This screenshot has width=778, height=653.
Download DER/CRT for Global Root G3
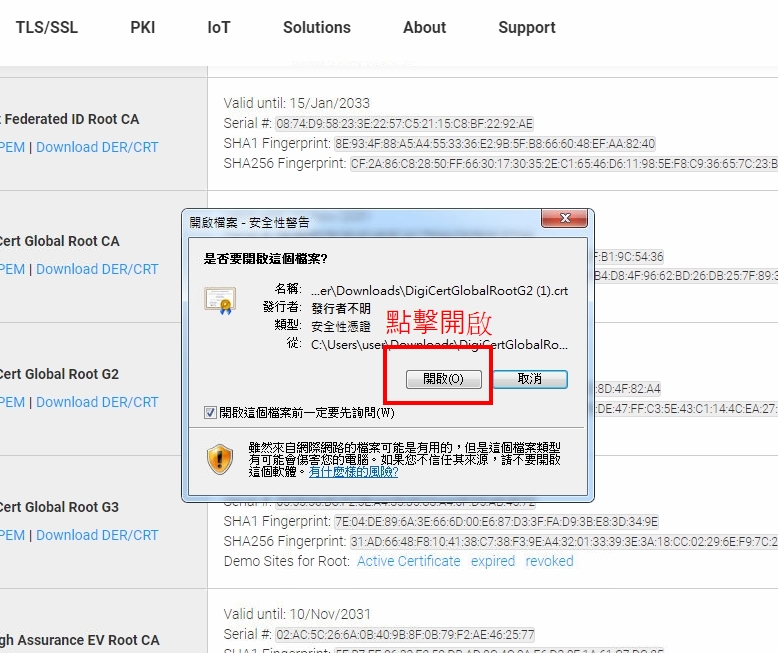tap(97, 535)
